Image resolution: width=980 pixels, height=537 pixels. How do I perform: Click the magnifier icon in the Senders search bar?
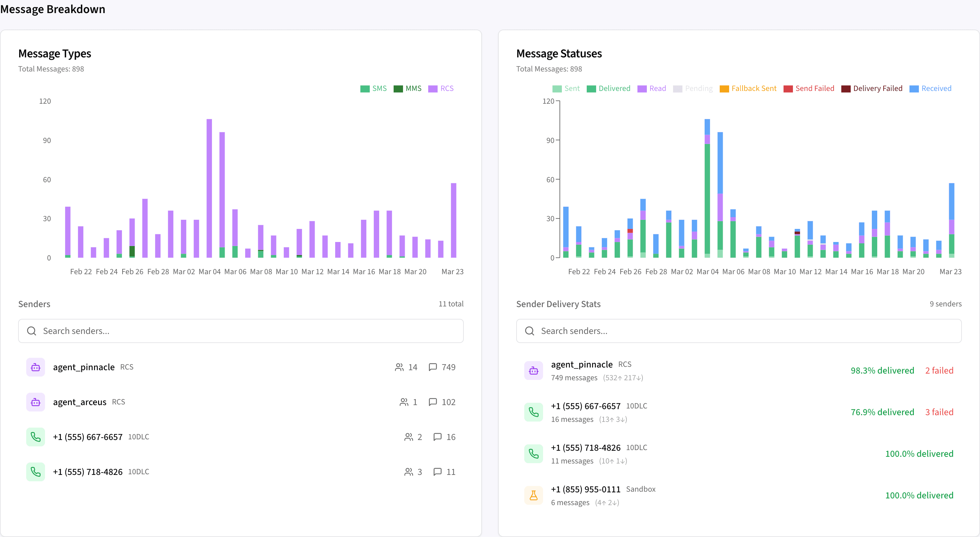[32, 331]
